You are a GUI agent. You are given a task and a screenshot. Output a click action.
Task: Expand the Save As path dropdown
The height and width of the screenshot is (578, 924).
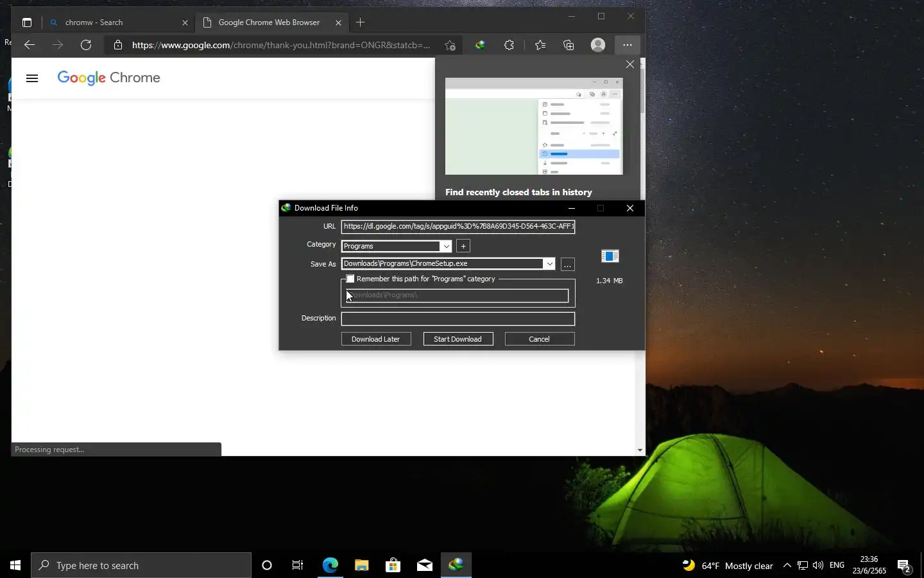[x=549, y=264]
